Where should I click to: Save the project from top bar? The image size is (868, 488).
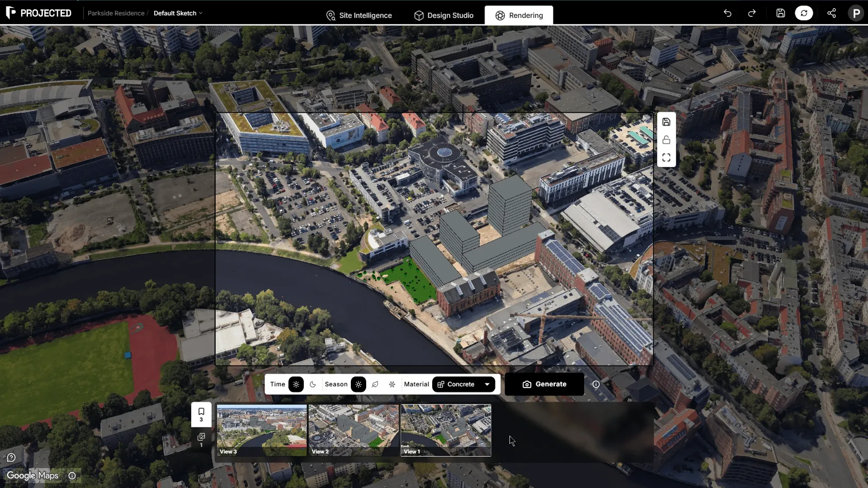781,13
